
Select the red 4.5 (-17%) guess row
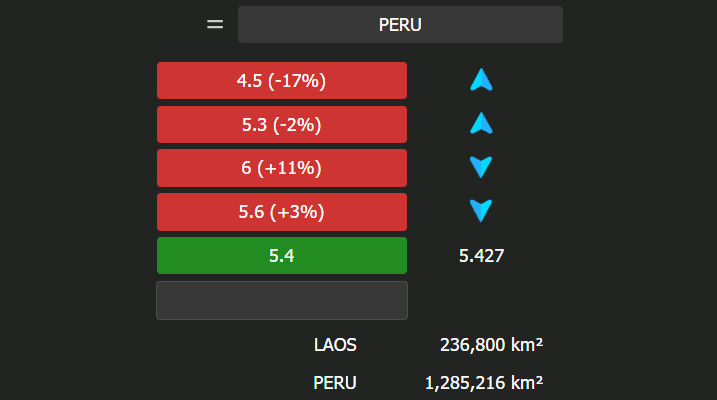point(282,80)
